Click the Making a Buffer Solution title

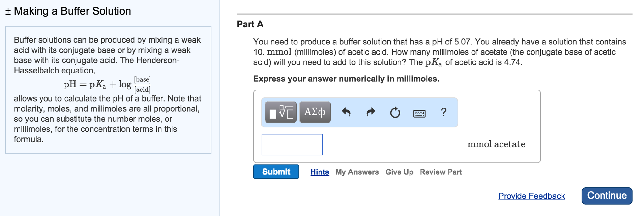(72, 11)
